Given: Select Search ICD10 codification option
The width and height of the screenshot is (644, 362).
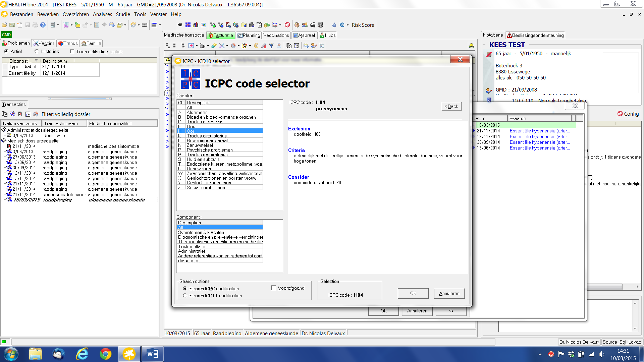Looking at the screenshot, I should click(185, 296).
